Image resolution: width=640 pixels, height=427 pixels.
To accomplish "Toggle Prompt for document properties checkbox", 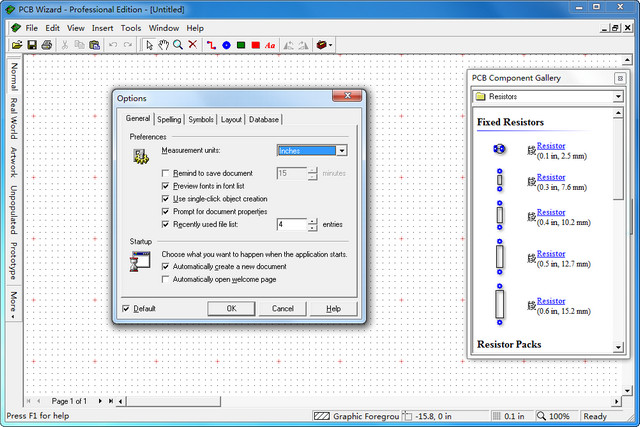I will [x=165, y=211].
